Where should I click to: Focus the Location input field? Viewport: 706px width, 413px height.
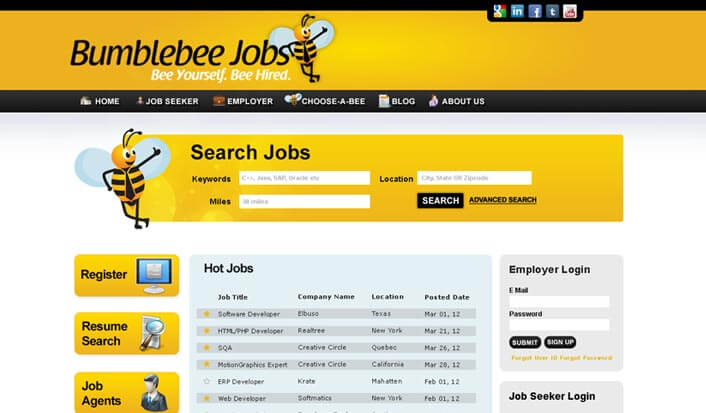474,178
